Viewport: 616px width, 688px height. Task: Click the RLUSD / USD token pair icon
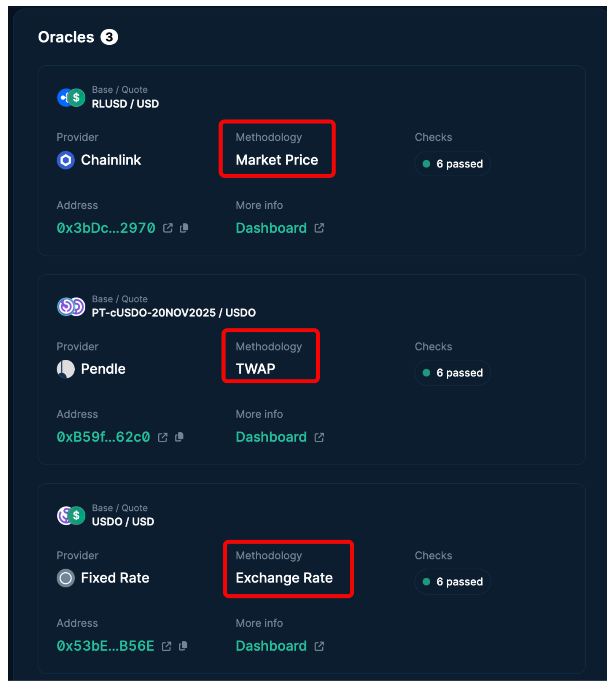[71, 97]
